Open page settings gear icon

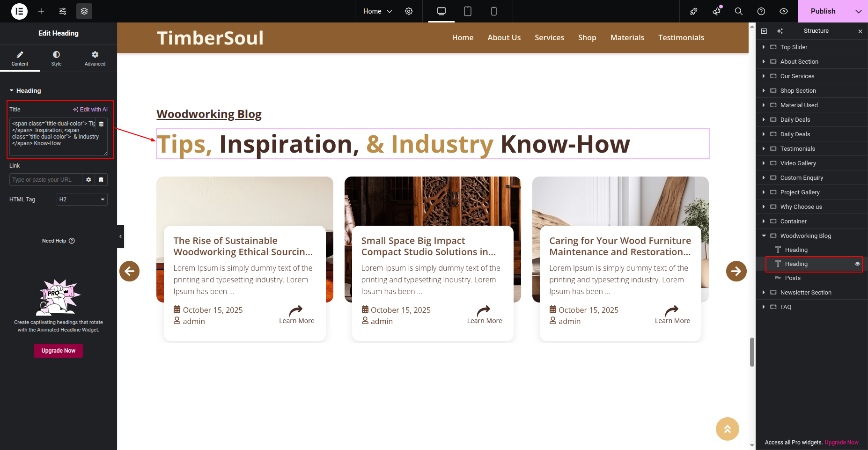tap(409, 11)
